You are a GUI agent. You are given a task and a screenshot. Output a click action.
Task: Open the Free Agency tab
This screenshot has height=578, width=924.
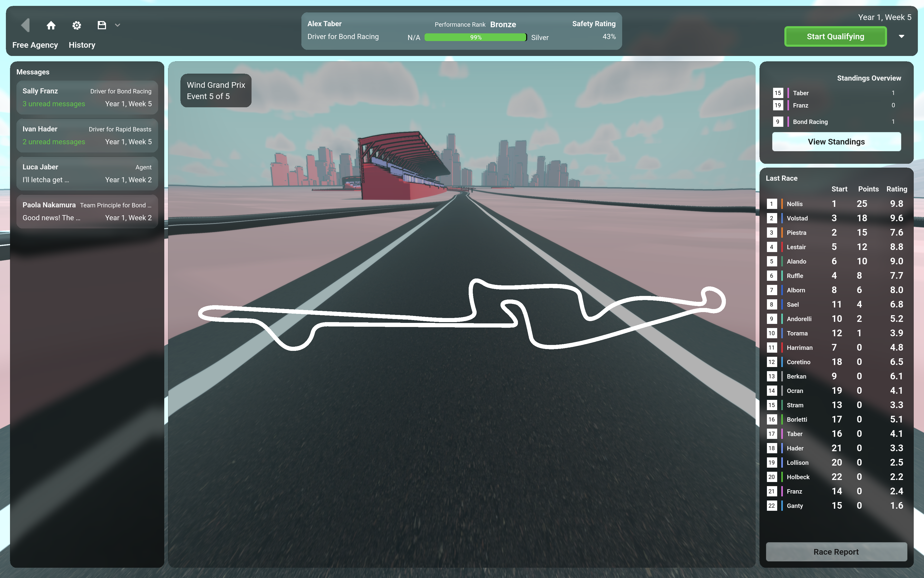[x=35, y=45]
